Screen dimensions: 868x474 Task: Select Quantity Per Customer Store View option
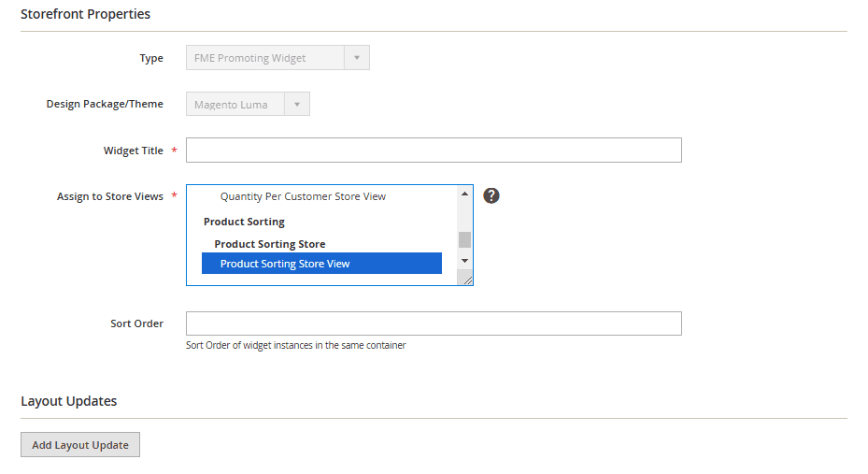pyautogui.click(x=303, y=196)
